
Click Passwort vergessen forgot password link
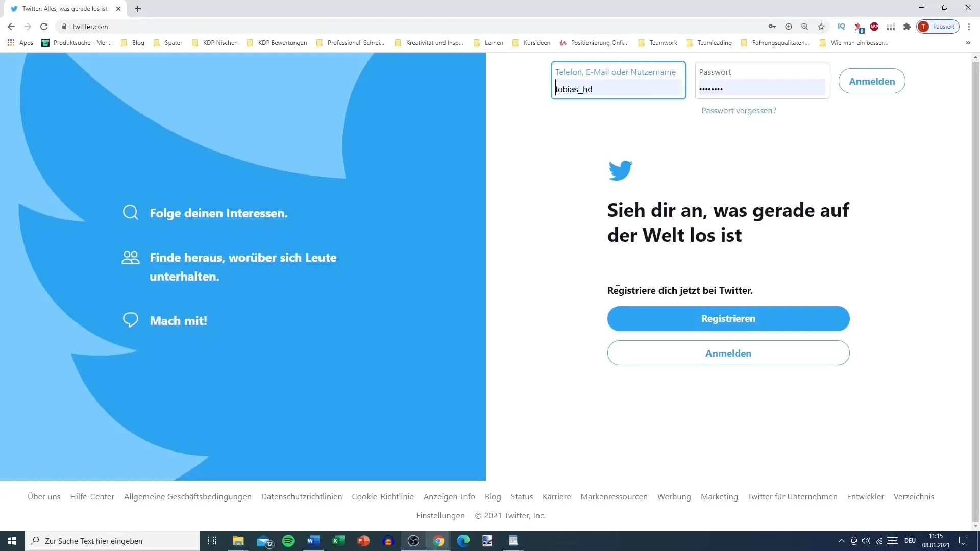pyautogui.click(x=739, y=110)
